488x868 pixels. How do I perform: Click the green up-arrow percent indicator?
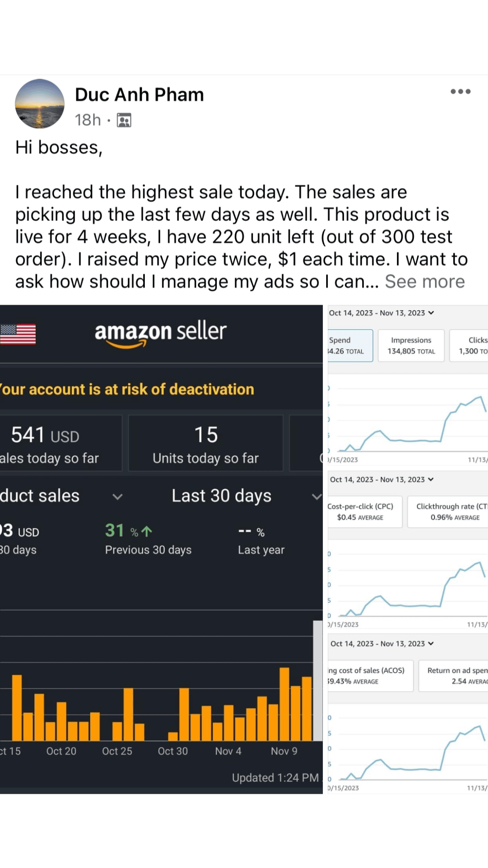tap(147, 531)
